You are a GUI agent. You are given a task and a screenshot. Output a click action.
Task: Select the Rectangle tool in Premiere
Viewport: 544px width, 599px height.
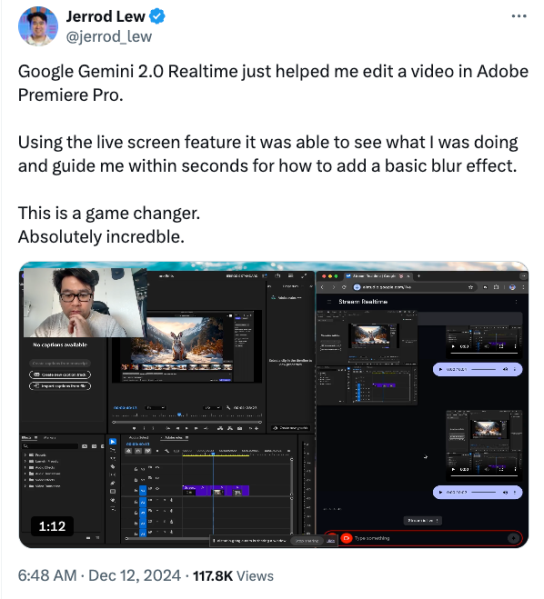pos(113,492)
